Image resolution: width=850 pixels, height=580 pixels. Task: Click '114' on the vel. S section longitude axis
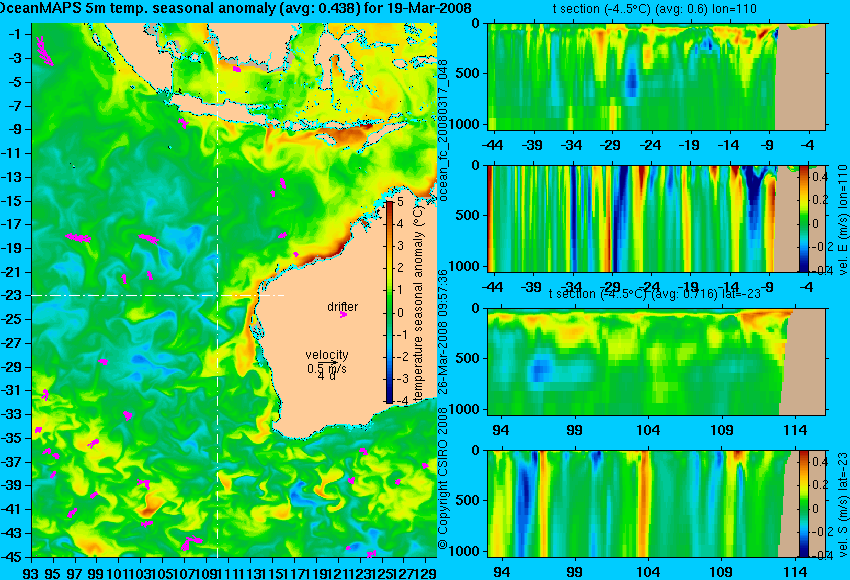tap(795, 572)
